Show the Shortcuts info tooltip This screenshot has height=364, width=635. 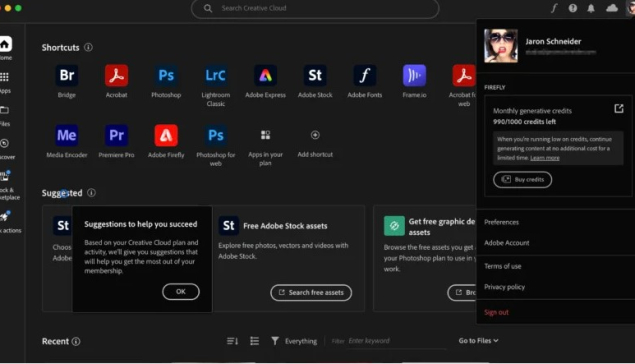[88, 47]
